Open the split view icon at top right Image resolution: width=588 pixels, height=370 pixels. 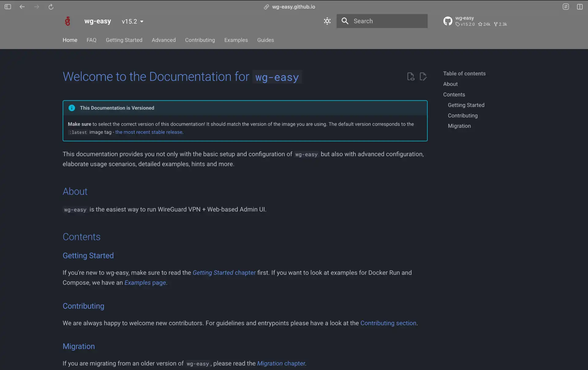point(579,7)
